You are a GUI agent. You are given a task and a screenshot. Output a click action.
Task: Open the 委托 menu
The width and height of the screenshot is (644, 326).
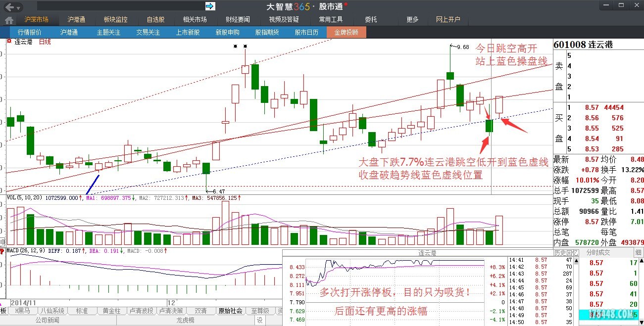(x=371, y=20)
